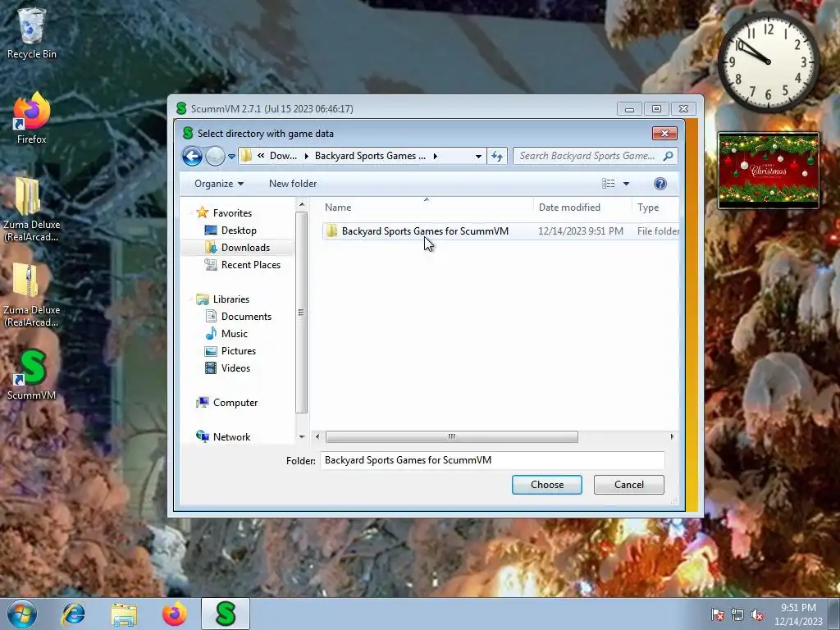Viewport: 840px width, 630px height.
Task: Click the navigation pane scroll down arrow
Action: click(x=302, y=437)
